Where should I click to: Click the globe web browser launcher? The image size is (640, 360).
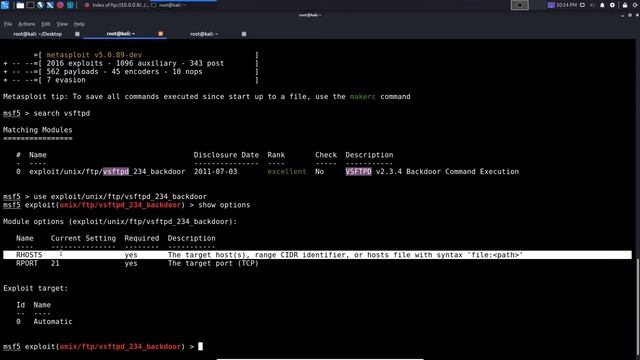tap(40, 5)
